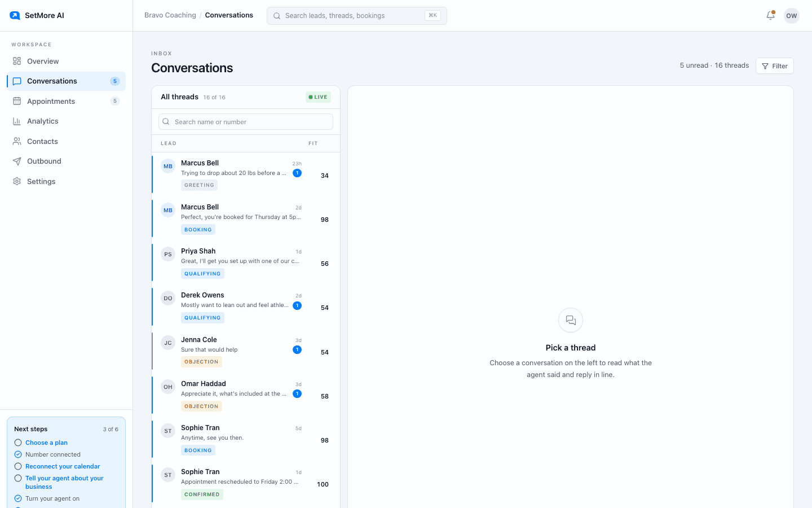Click the OH avatar for Omar Haddad
812x508 pixels.
tap(168, 387)
